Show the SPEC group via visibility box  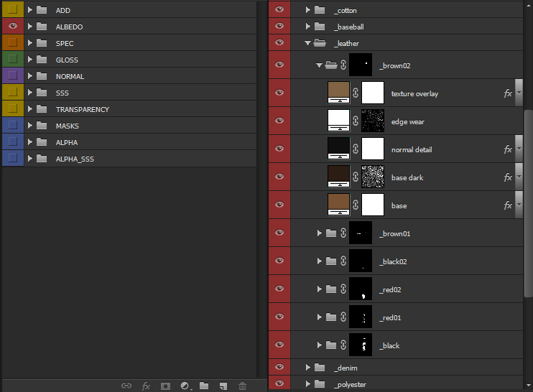[x=13, y=42]
